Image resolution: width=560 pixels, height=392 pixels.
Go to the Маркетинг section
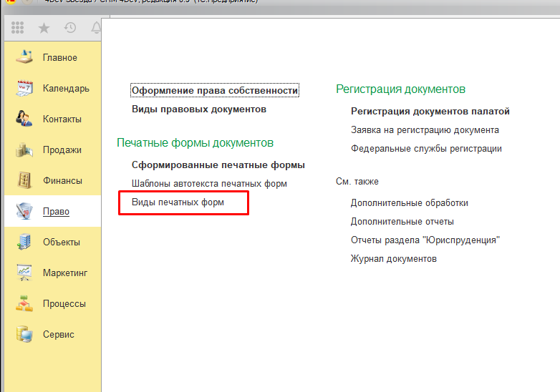(x=64, y=273)
